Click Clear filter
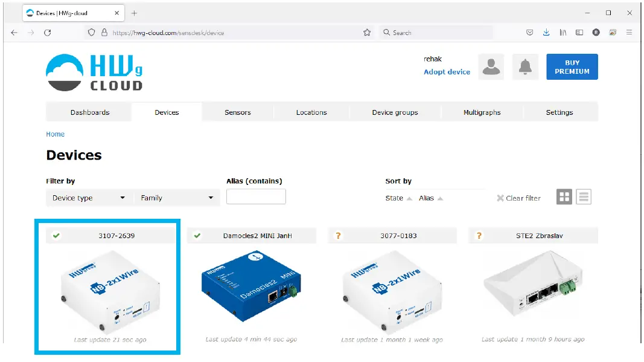The width and height of the screenshot is (644, 362). [518, 198]
